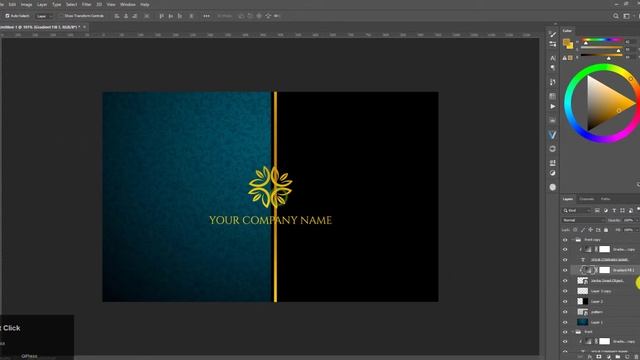
Task: Filter layers by type layer T icon
Action: 614,211
